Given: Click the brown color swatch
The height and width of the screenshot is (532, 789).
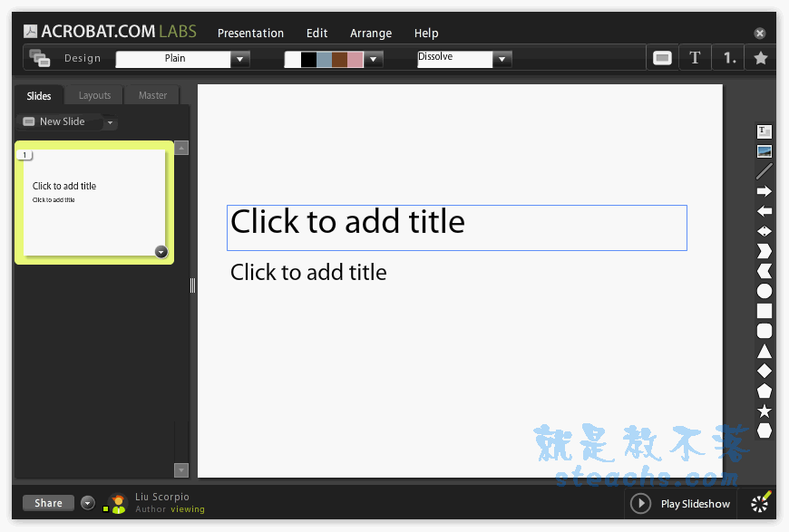Looking at the screenshot, I should (x=340, y=59).
